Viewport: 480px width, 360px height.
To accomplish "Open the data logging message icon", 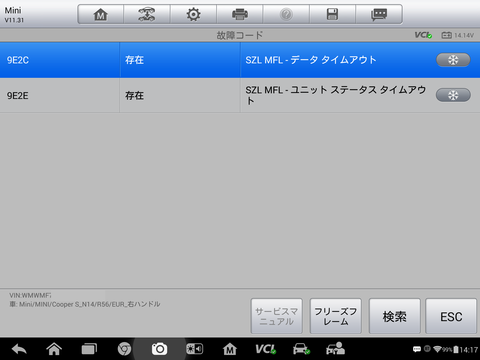I will click(x=379, y=14).
